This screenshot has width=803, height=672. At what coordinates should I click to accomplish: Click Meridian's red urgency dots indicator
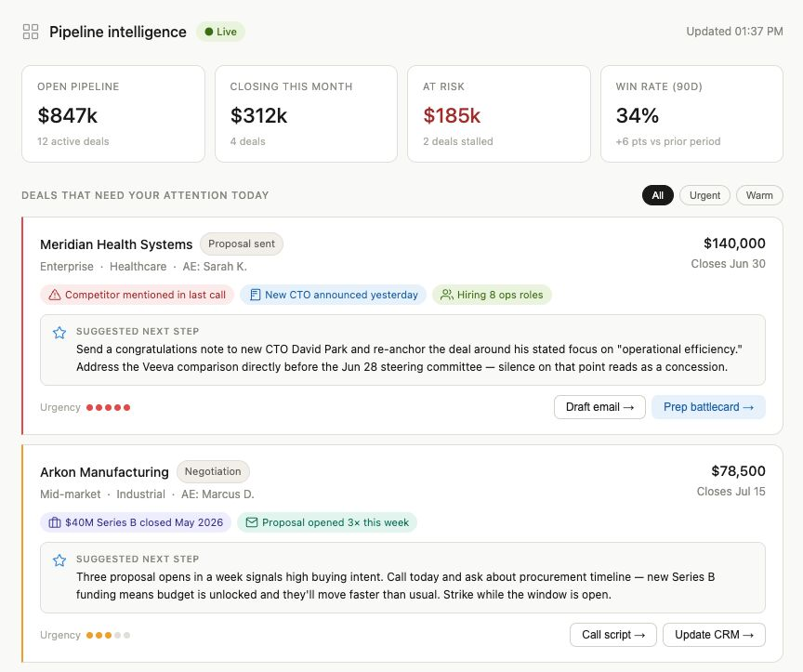click(108, 408)
